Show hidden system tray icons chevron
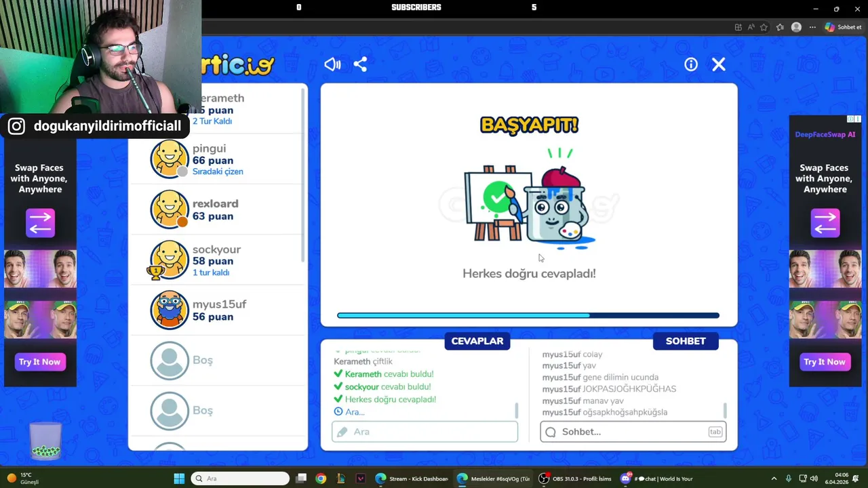Screen dimensions: 868x488 point(774,479)
